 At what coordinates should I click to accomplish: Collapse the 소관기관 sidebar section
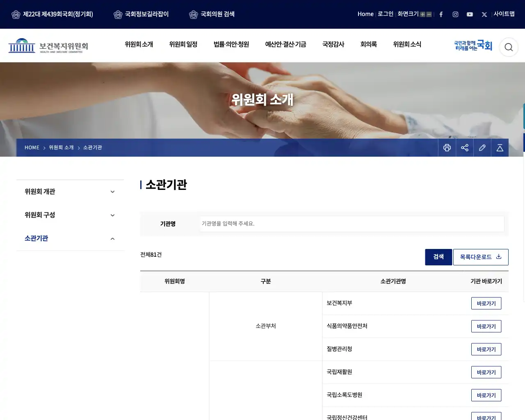(70, 238)
